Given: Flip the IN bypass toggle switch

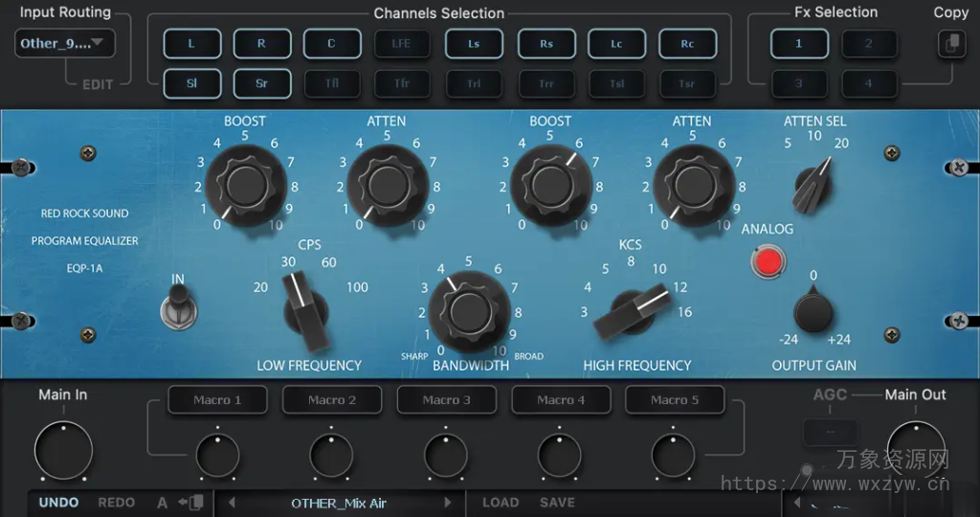Looking at the screenshot, I should pos(179,306).
